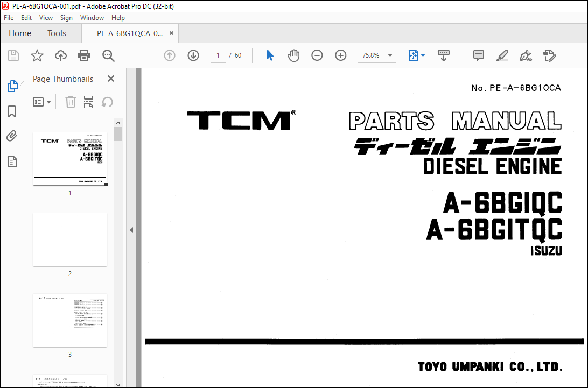Click the Save file icon
The height and width of the screenshot is (388, 588).
tap(13, 55)
